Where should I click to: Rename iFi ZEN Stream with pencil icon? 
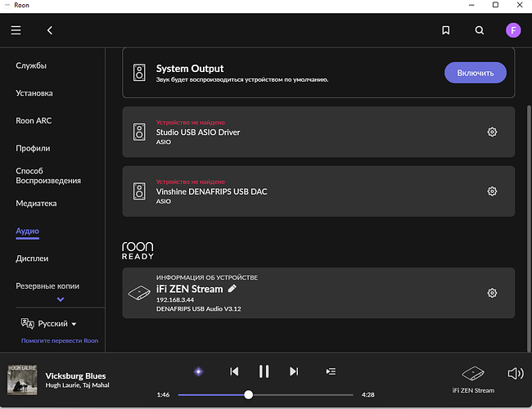pyautogui.click(x=232, y=289)
